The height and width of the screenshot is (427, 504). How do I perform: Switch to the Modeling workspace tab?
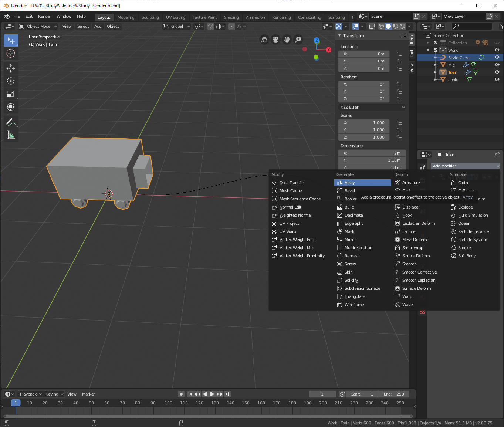point(126,17)
